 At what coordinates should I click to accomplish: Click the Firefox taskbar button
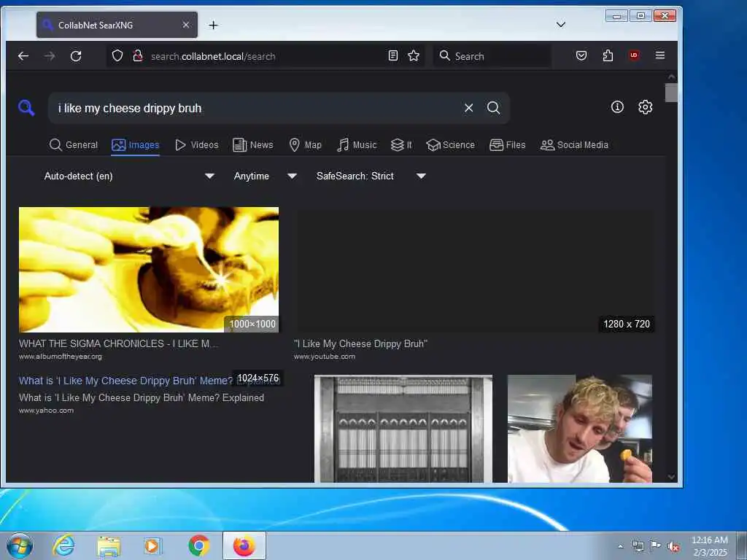[x=244, y=545]
